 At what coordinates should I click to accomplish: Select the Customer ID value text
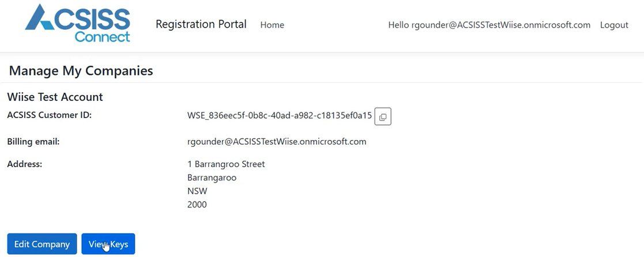point(280,115)
